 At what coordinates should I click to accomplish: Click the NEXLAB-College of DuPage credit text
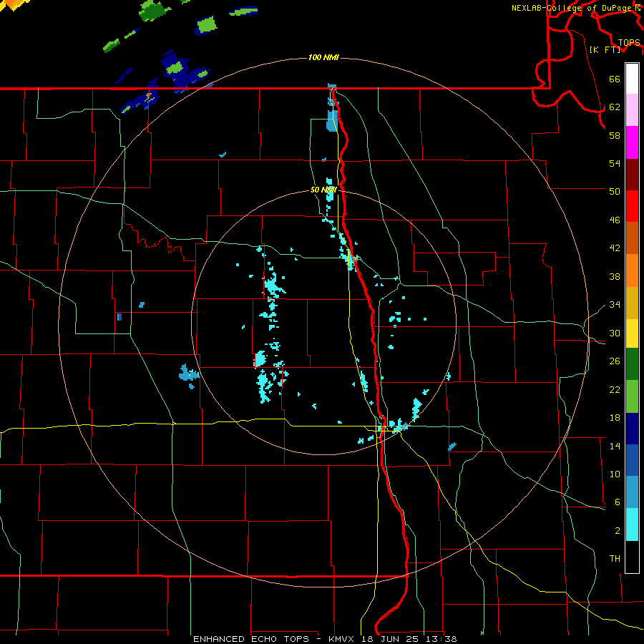(571, 8)
